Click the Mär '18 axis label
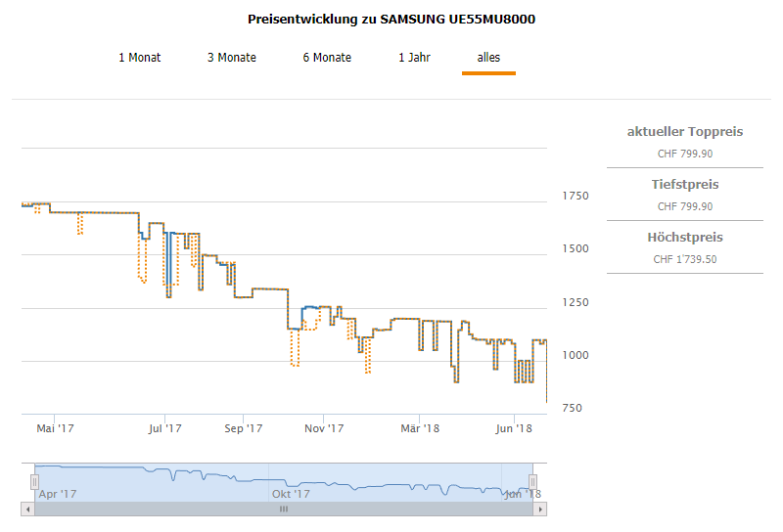Image resolution: width=783 pixels, height=532 pixels. (x=420, y=428)
